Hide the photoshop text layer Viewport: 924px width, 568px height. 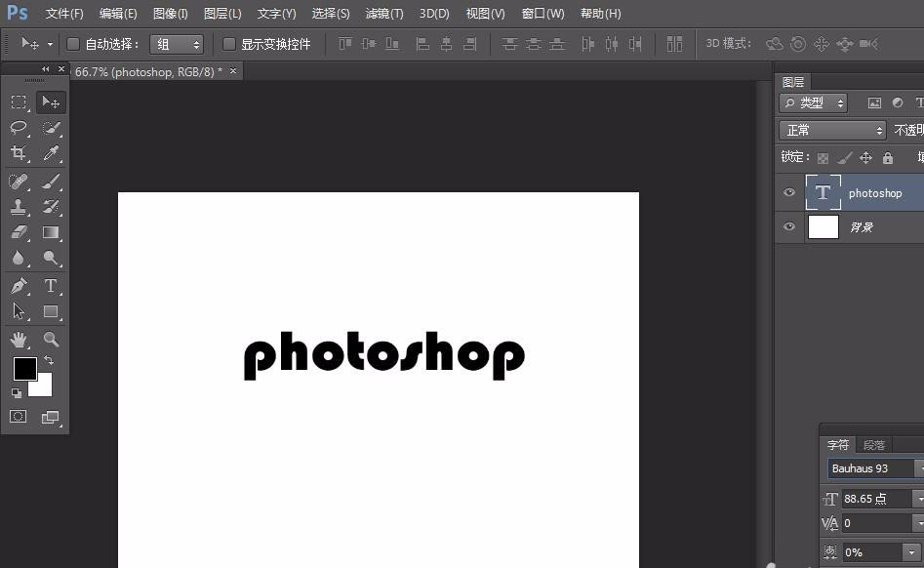(789, 192)
